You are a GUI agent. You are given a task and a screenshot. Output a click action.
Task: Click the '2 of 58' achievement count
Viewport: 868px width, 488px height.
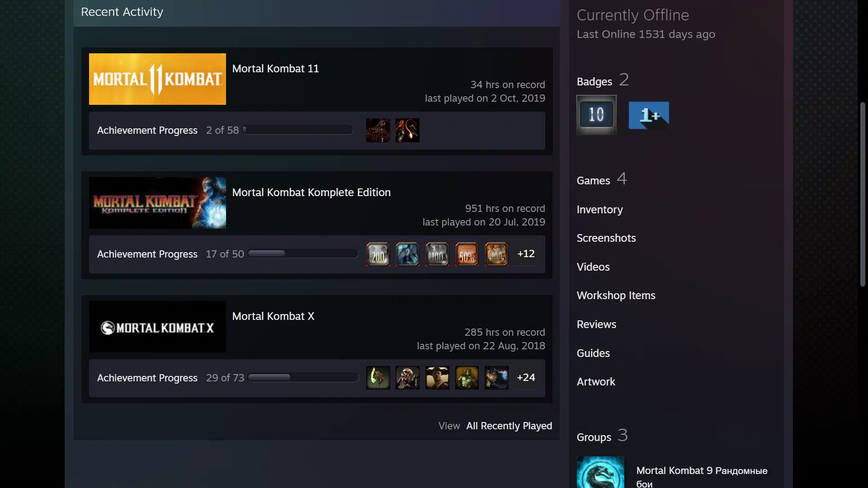click(222, 131)
